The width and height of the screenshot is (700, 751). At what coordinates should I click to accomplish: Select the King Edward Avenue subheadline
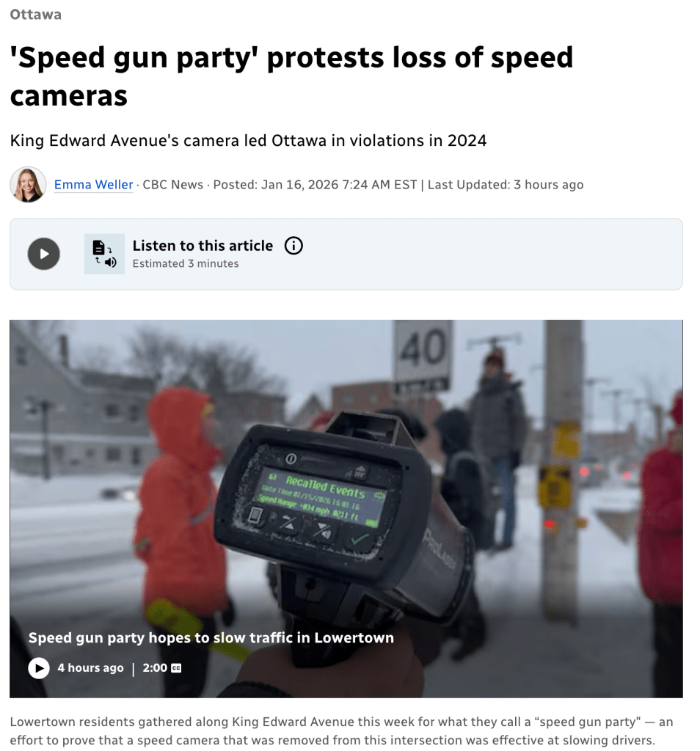click(248, 140)
